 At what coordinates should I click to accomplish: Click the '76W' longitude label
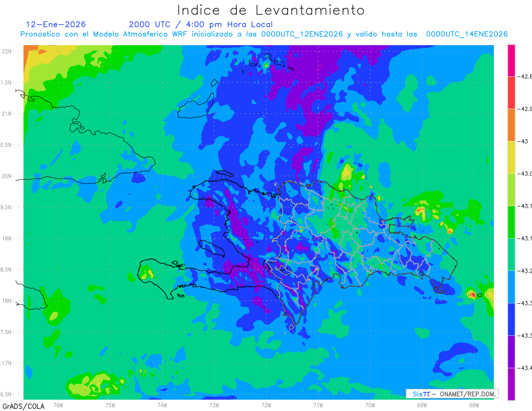click(58, 405)
